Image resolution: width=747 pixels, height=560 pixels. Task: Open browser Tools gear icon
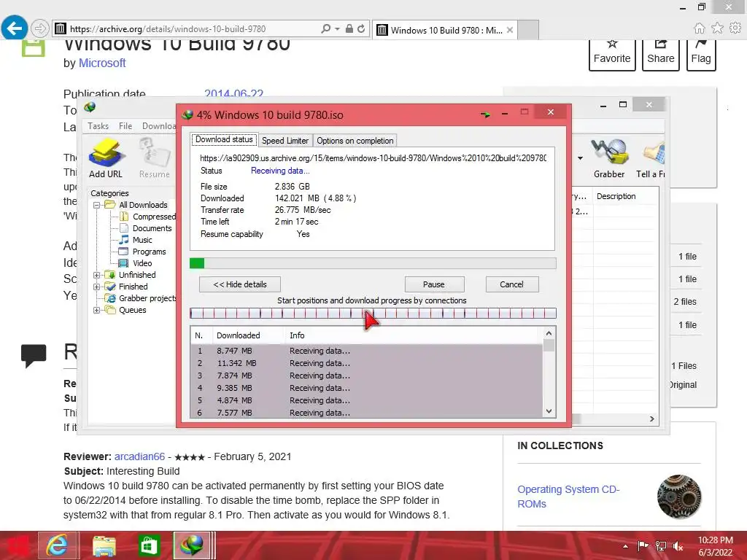[x=735, y=28]
